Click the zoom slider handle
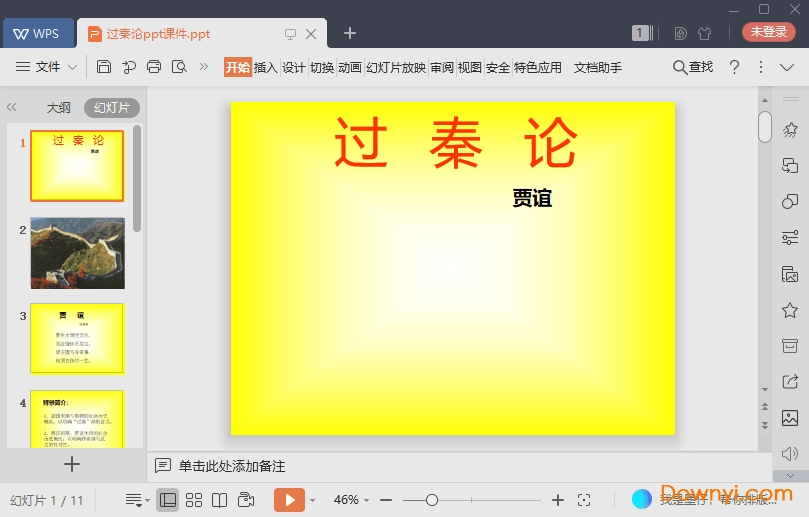809x517 pixels. pyautogui.click(x=432, y=500)
